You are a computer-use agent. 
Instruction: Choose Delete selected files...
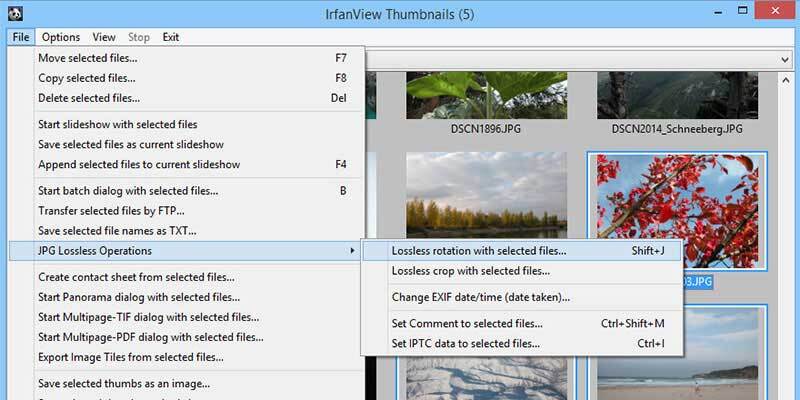coord(187,98)
